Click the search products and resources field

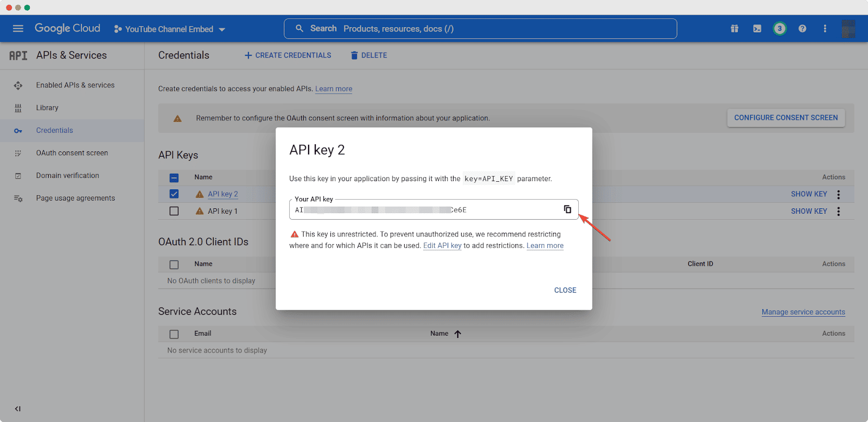click(480, 29)
